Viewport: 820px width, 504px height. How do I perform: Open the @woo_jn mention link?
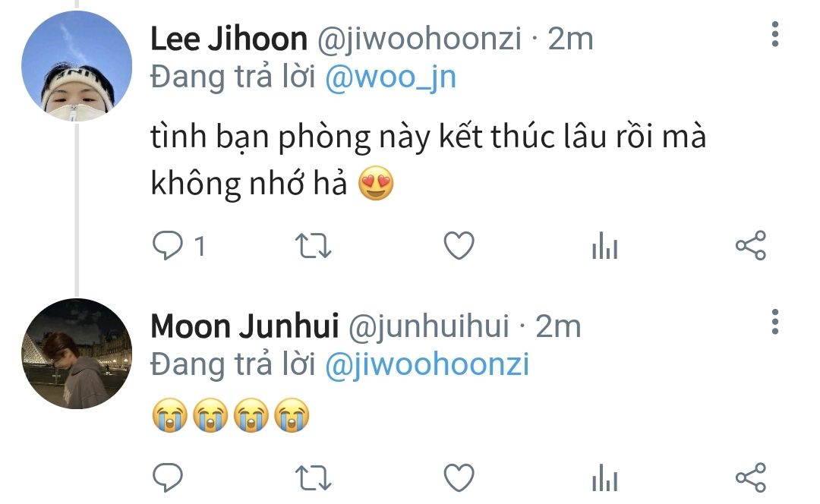[x=391, y=77]
